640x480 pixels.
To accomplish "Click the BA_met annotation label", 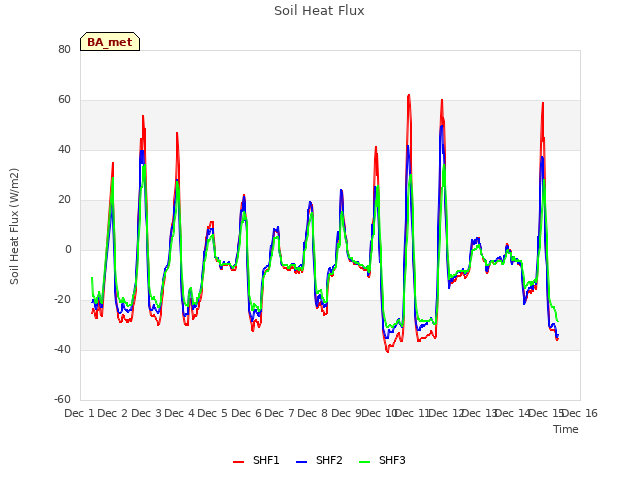I will tap(110, 42).
